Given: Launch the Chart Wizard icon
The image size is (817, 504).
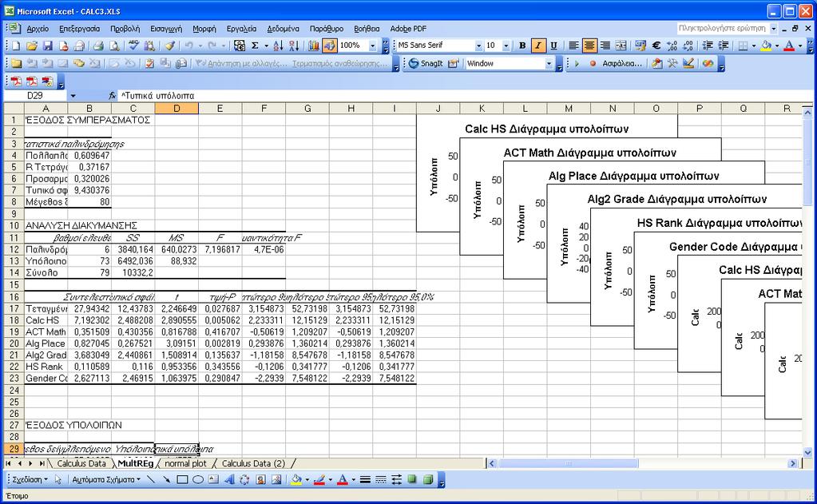Looking at the screenshot, I should click(314, 46).
